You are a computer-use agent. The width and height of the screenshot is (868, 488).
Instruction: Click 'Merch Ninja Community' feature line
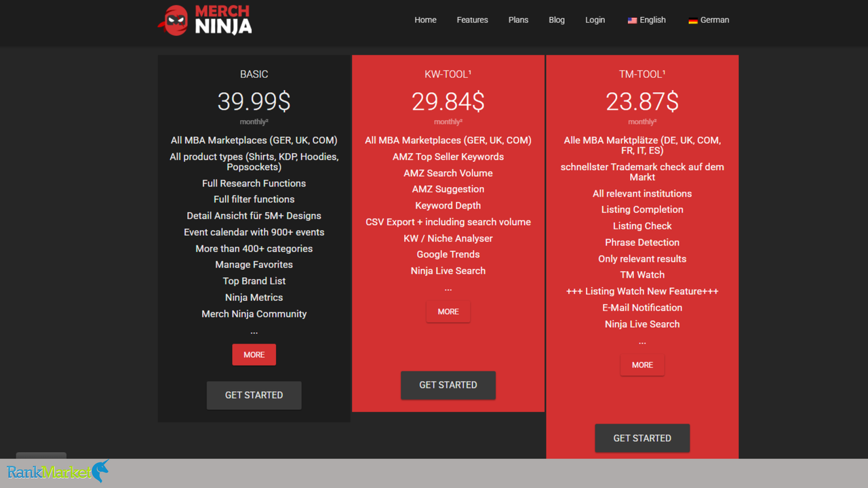tap(254, 314)
